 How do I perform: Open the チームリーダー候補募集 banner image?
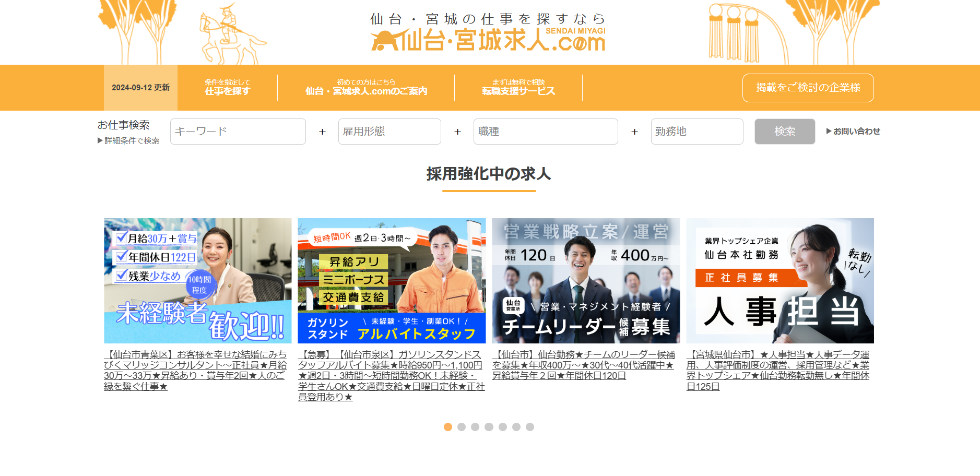(586, 280)
